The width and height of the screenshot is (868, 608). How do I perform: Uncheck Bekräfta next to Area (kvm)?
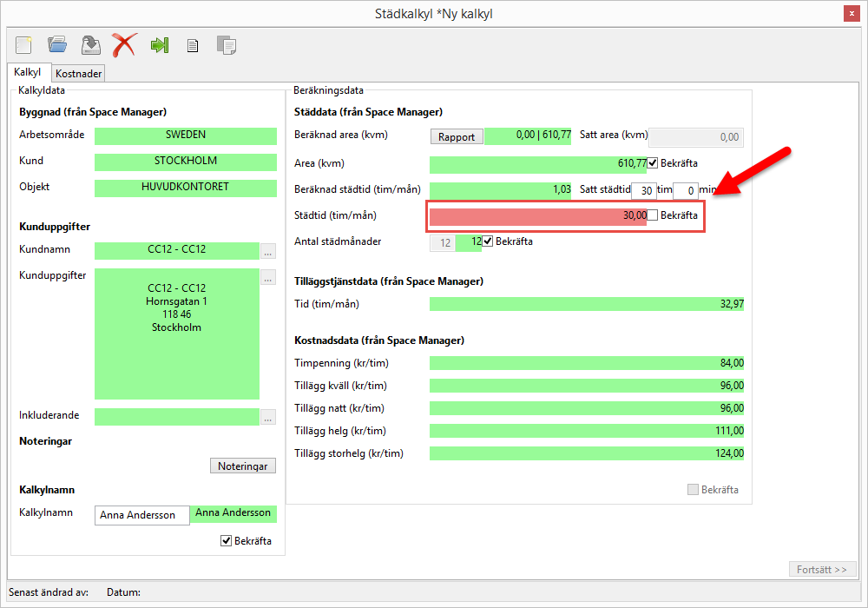(x=653, y=163)
